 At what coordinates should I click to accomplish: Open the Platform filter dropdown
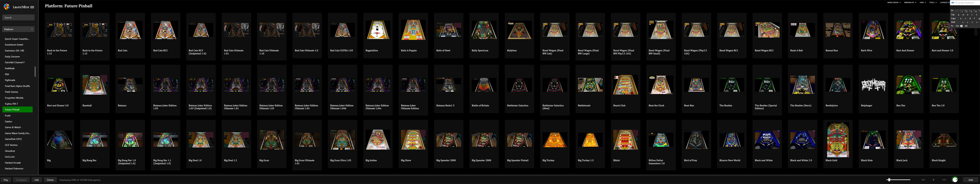(18, 29)
